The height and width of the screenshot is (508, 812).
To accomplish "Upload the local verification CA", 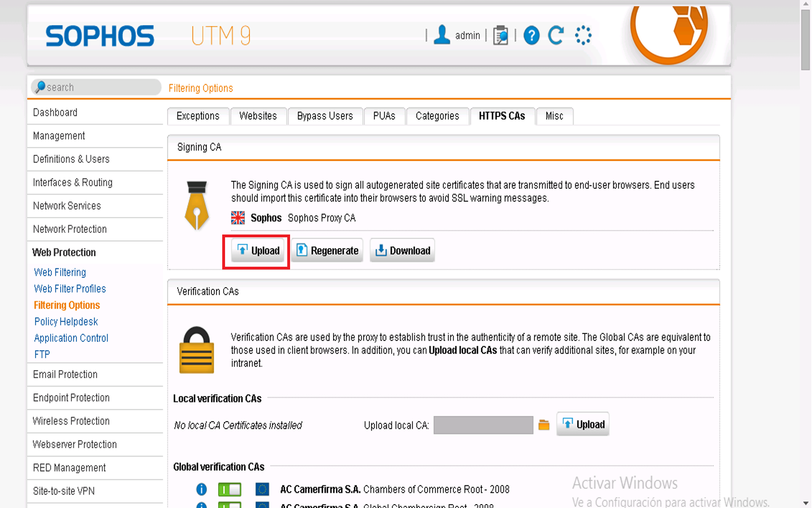I will pyautogui.click(x=583, y=424).
